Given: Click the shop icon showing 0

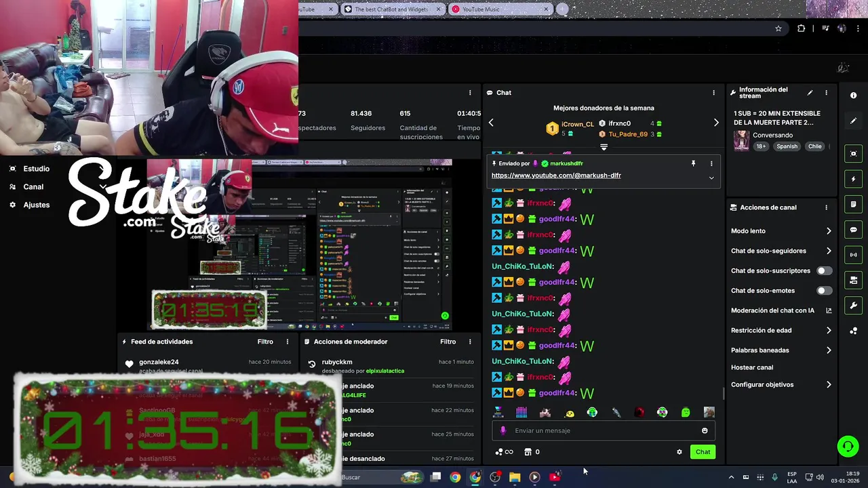Looking at the screenshot, I should click(x=532, y=452).
